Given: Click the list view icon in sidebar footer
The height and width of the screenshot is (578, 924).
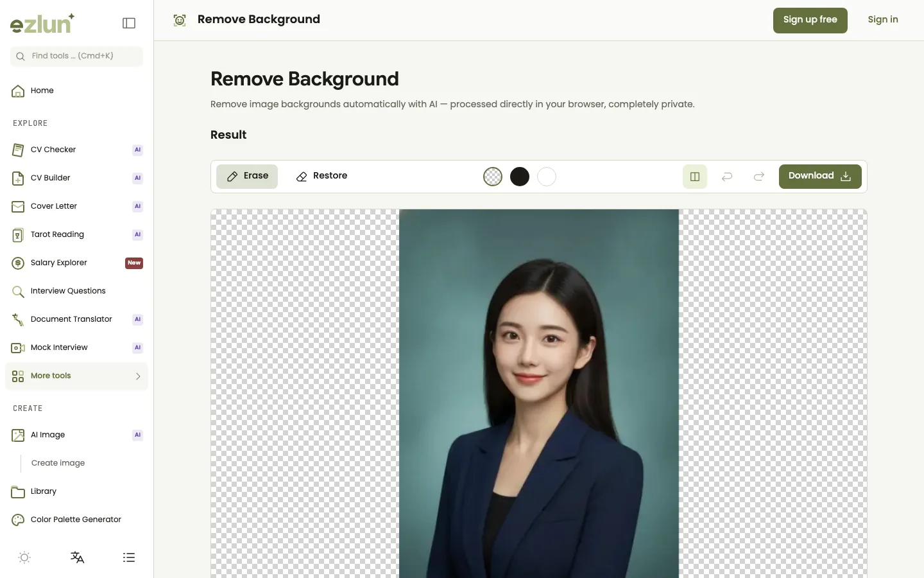Looking at the screenshot, I should click(x=129, y=557).
